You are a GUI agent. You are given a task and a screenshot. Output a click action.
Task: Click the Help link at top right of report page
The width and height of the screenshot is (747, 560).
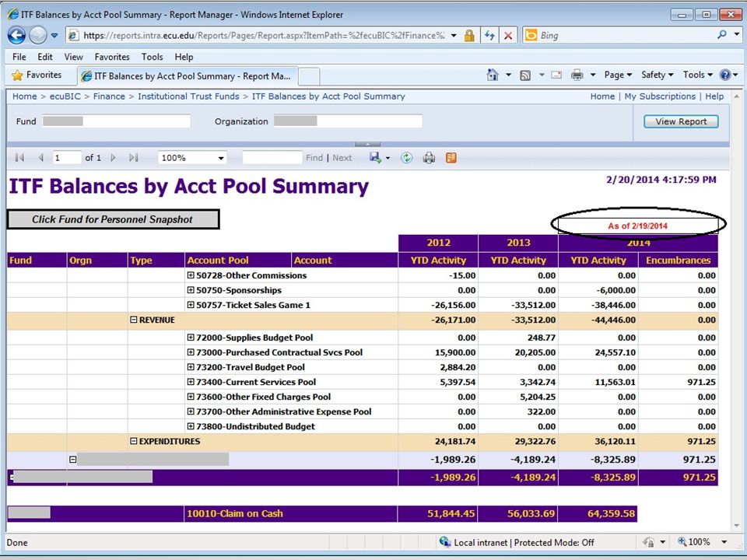pos(714,96)
